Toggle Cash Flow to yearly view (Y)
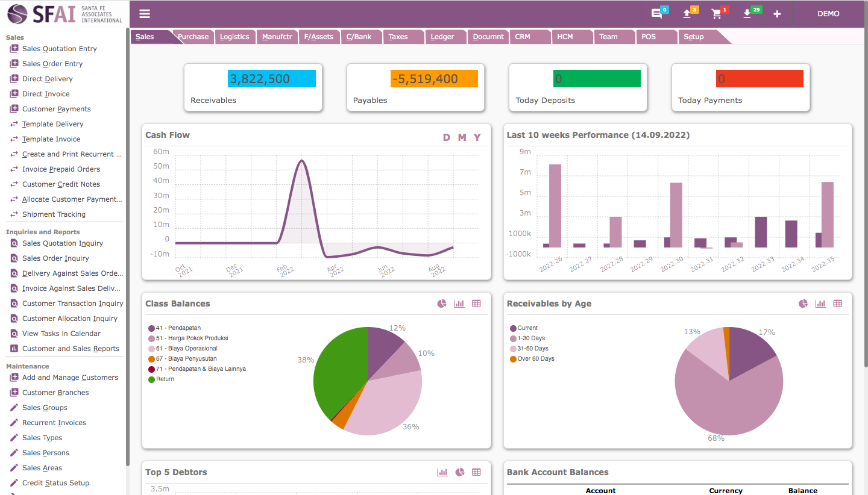Screen dimensions: 868x495 (477, 137)
